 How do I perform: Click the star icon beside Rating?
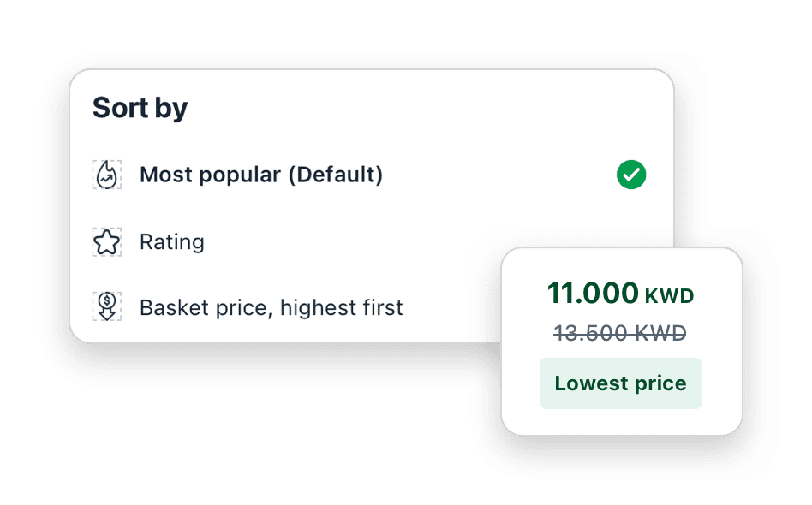pos(107,242)
